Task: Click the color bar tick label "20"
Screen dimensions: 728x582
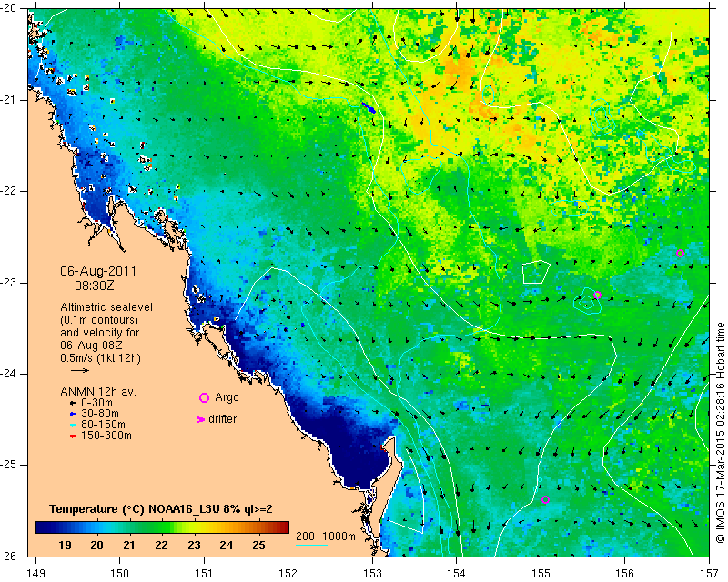Action: coord(97,545)
